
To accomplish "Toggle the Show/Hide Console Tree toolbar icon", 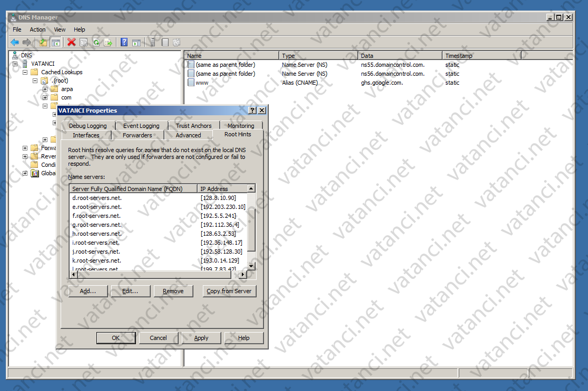I will pos(55,42).
